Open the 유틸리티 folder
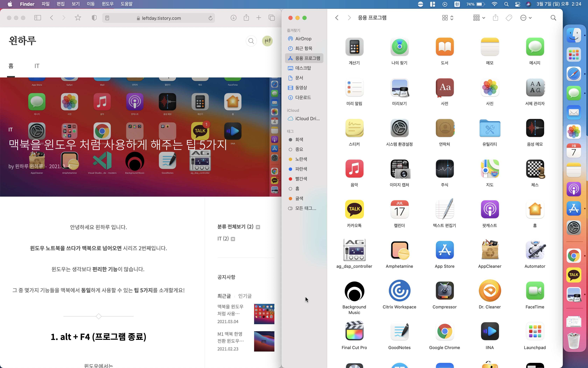Screen dimensions: 588x368 [490, 128]
